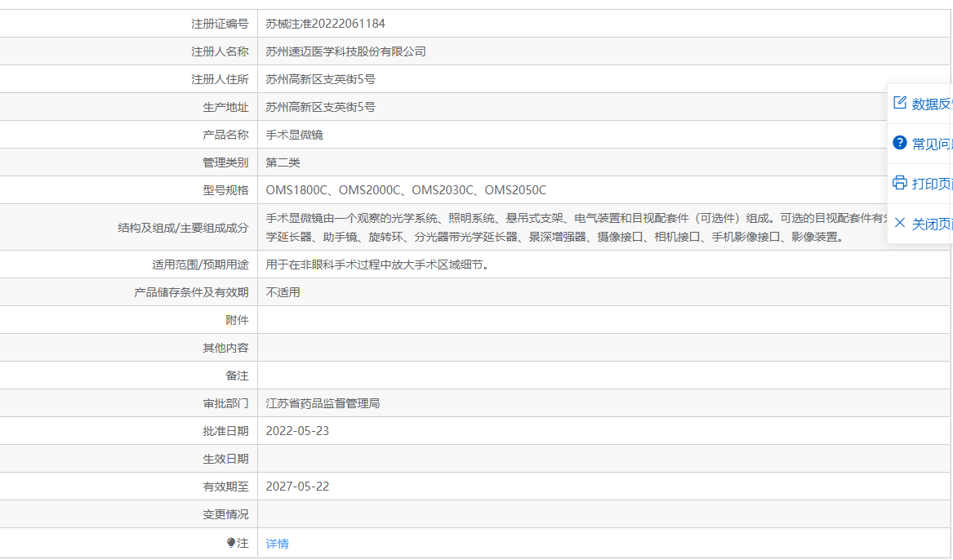The image size is (953, 560).
Task: Click the 生效日期 field label
Action: (x=225, y=459)
